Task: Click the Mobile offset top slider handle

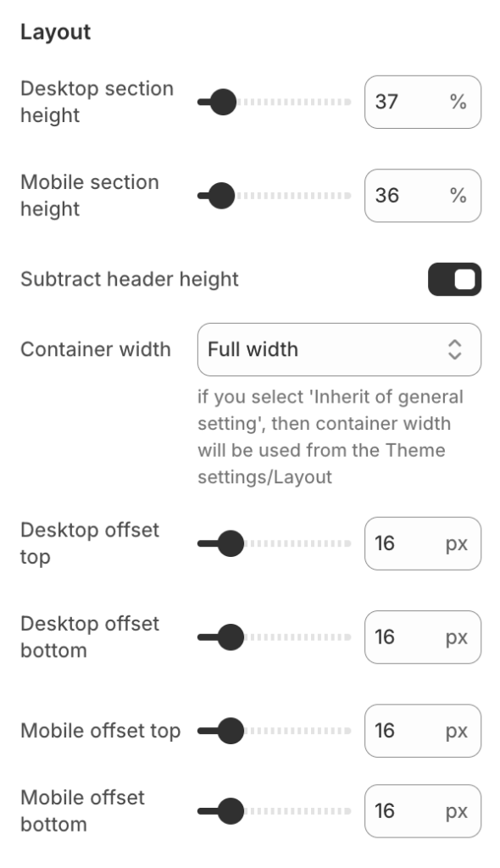Action: click(231, 731)
